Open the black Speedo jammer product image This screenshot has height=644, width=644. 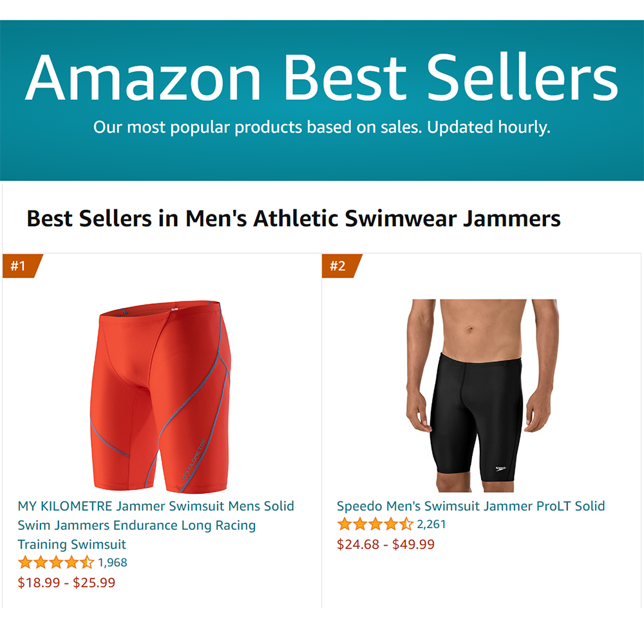click(482, 393)
